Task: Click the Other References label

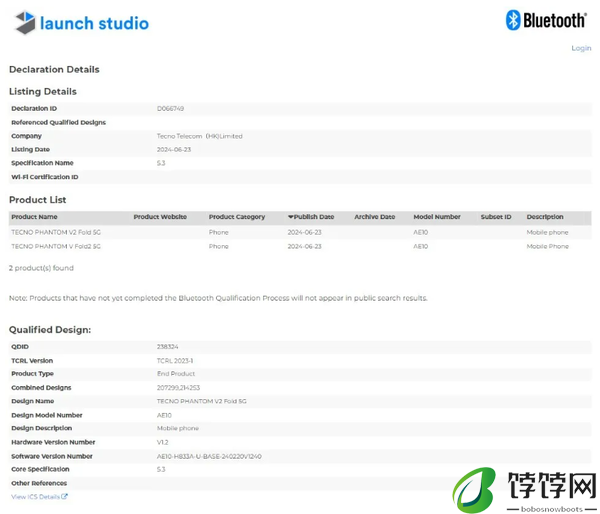Action: click(39, 483)
